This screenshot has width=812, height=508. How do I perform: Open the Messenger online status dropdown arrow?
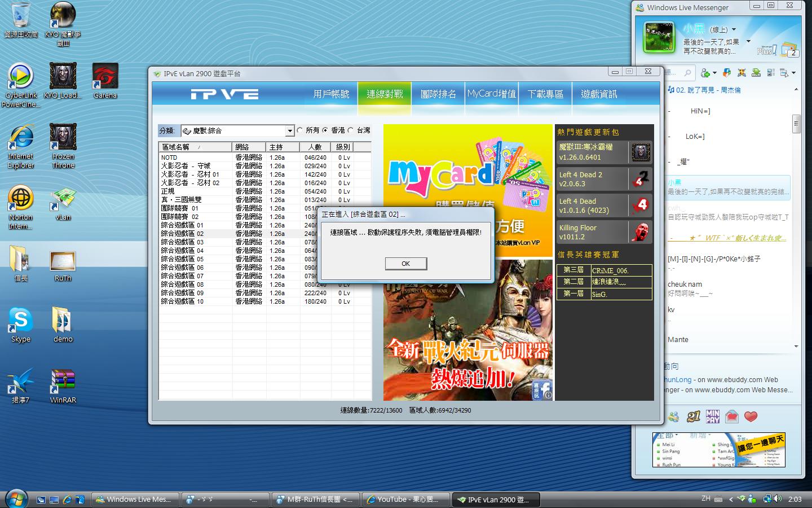click(734, 29)
